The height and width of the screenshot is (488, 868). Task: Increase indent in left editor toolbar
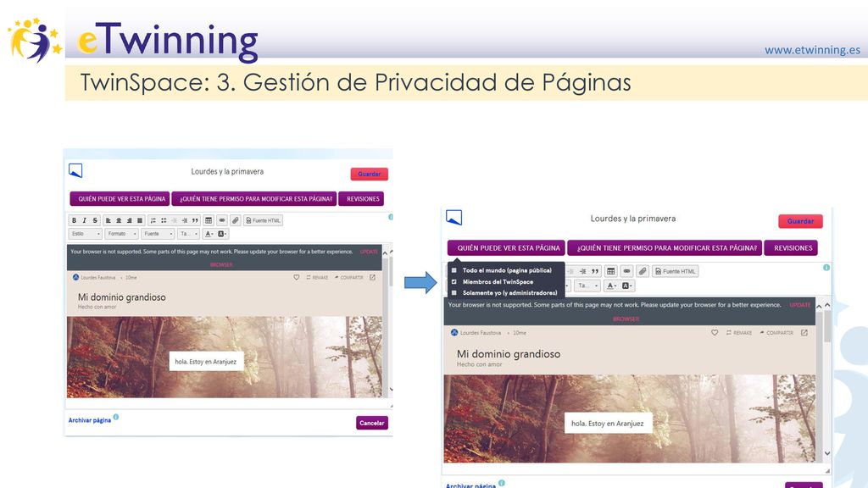tap(184, 220)
